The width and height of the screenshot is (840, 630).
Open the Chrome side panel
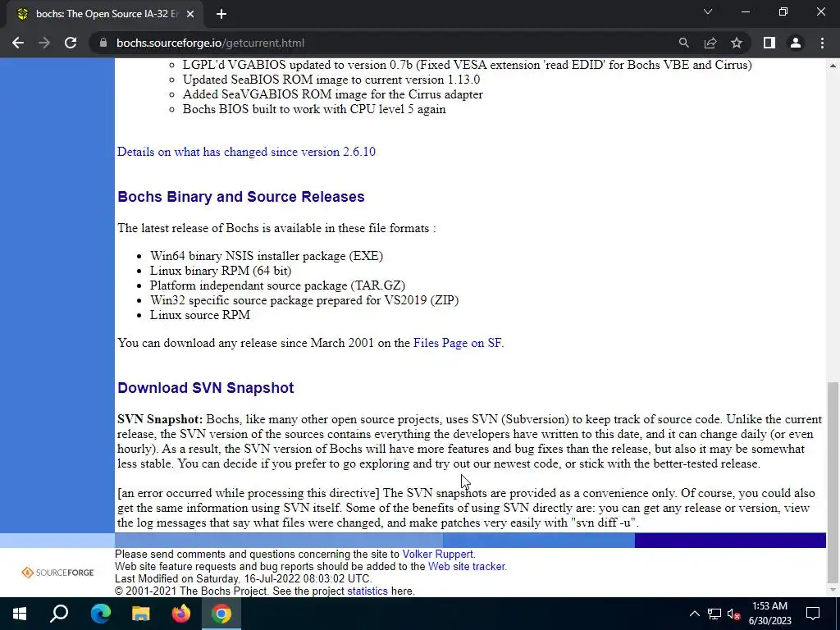click(x=769, y=43)
